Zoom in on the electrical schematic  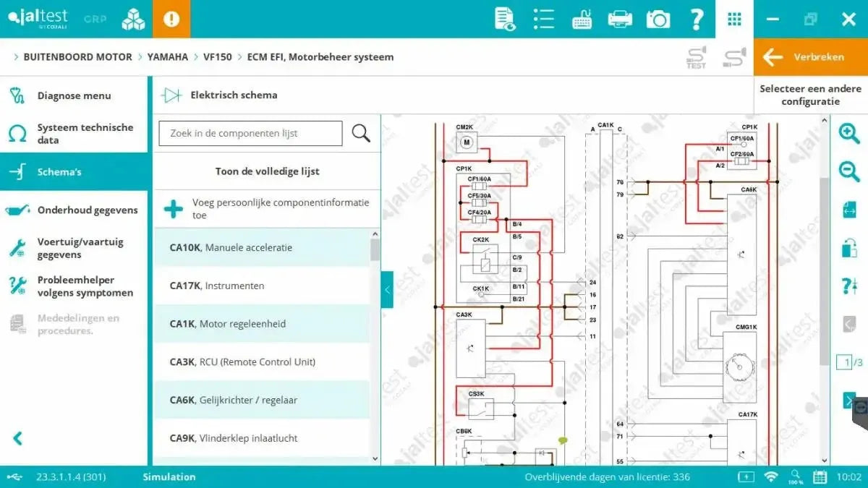(x=848, y=133)
